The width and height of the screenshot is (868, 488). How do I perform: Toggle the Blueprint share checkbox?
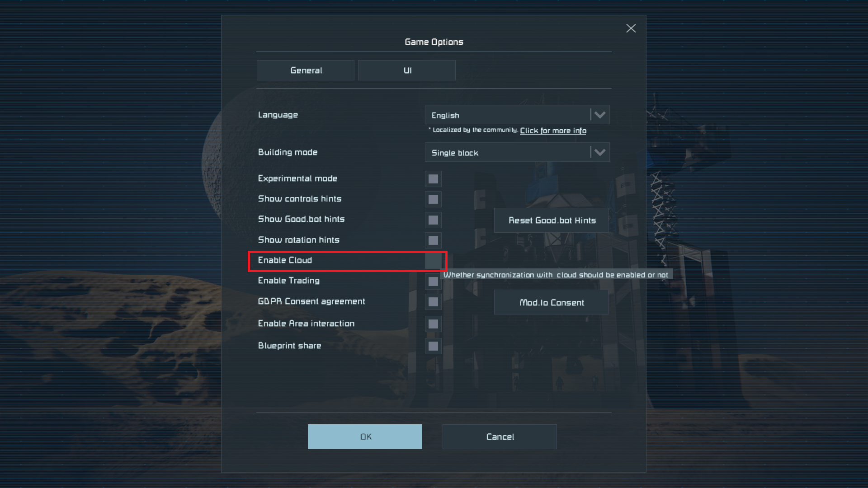[x=433, y=346]
